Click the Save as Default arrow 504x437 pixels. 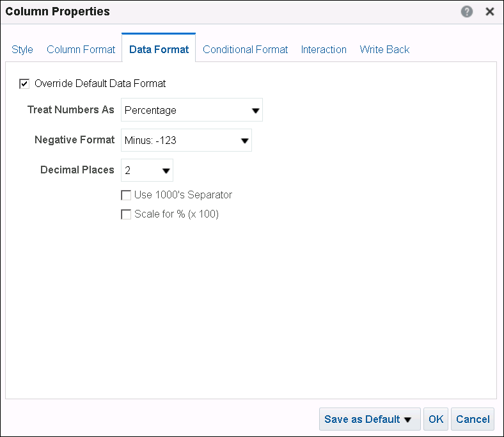coord(407,420)
